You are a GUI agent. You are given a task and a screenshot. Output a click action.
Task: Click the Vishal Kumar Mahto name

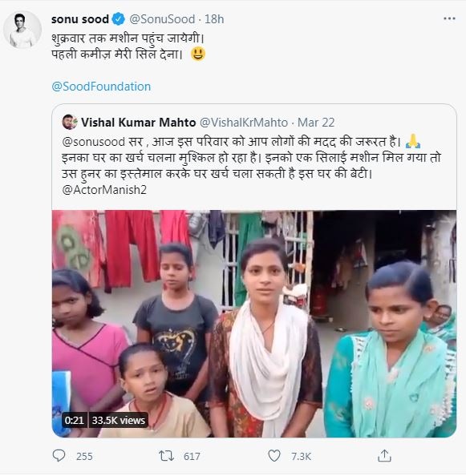pyautogui.click(x=138, y=123)
